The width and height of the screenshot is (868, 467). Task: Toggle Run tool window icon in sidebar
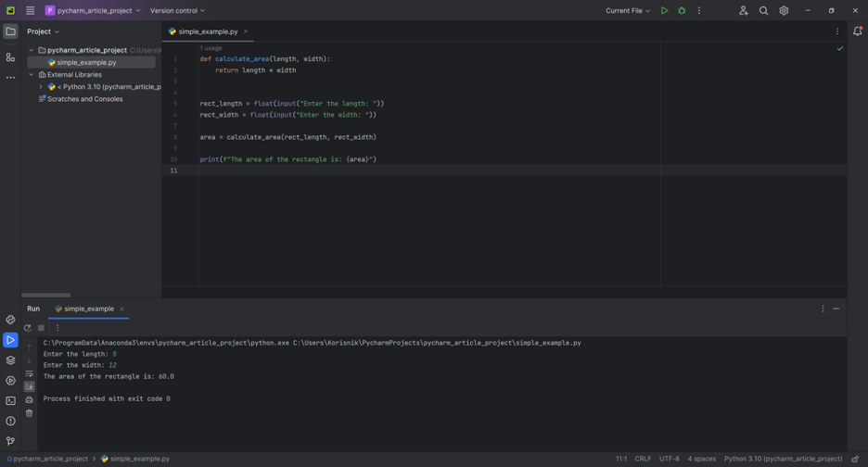(10, 340)
